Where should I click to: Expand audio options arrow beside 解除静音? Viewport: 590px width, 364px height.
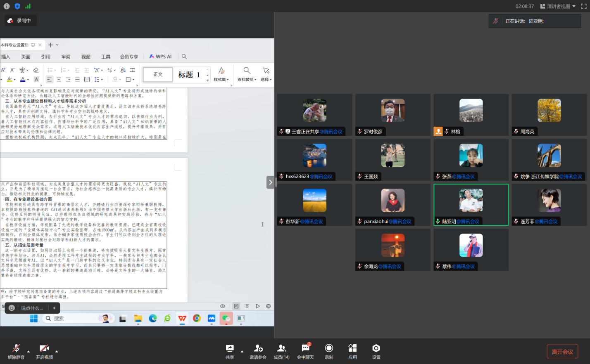(29, 351)
